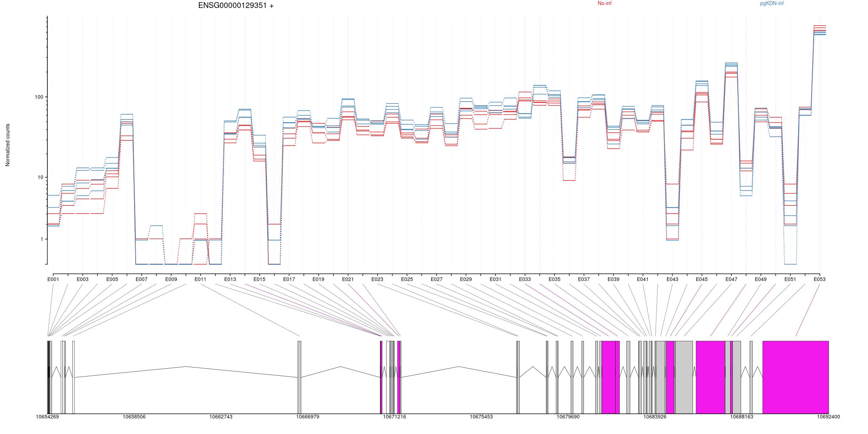Select the E039 exon axis label
This screenshot has width=868, height=434.
point(613,280)
